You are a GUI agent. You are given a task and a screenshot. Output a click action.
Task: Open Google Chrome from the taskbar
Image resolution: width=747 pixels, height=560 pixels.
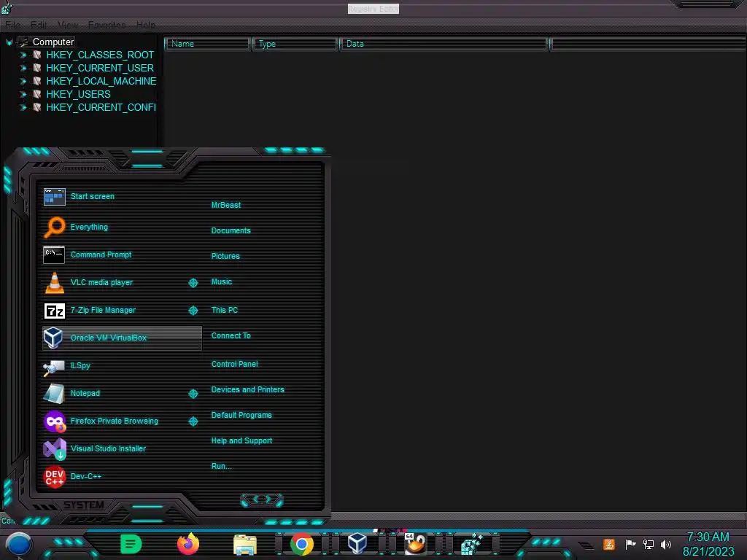[x=302, y=544]
